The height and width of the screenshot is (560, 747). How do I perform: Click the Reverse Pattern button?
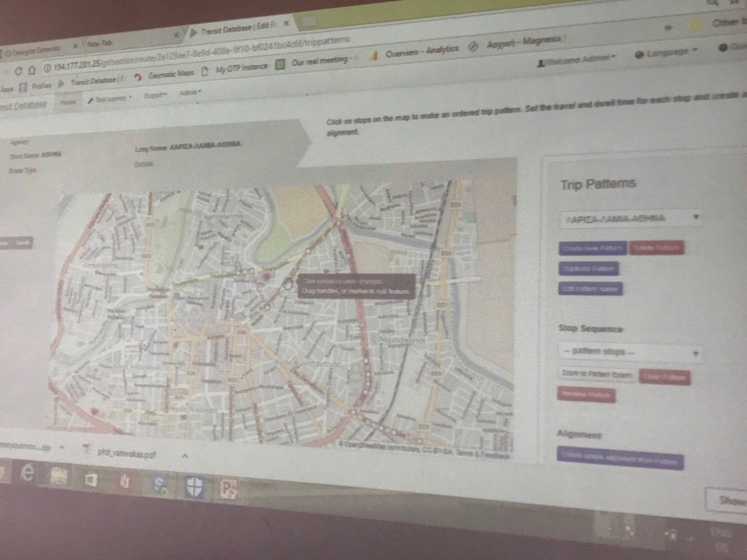(x=587, y=395)
